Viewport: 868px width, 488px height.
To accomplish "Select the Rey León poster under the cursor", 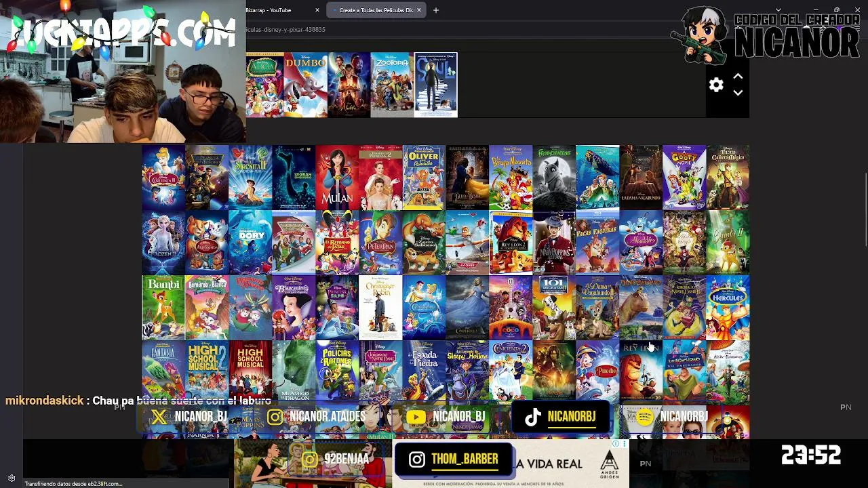I will click(641, 372).
